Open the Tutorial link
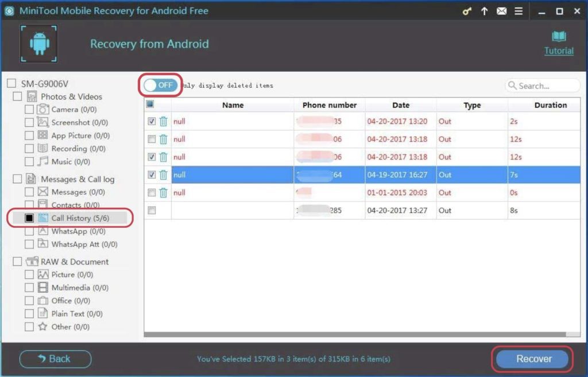 point(559,51)
